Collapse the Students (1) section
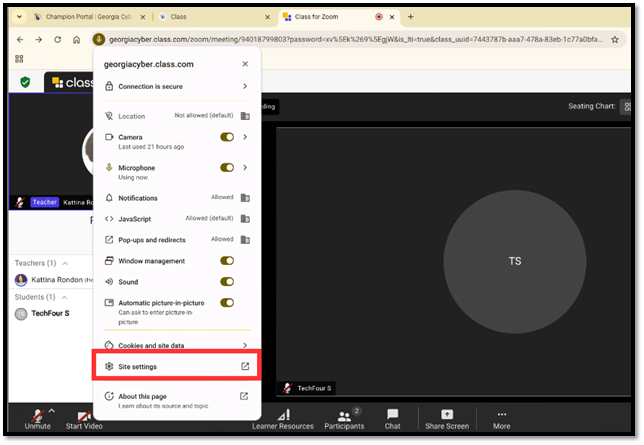Viewport: 644px width, 445px height. pyautogui.click(x=64, y=297)
